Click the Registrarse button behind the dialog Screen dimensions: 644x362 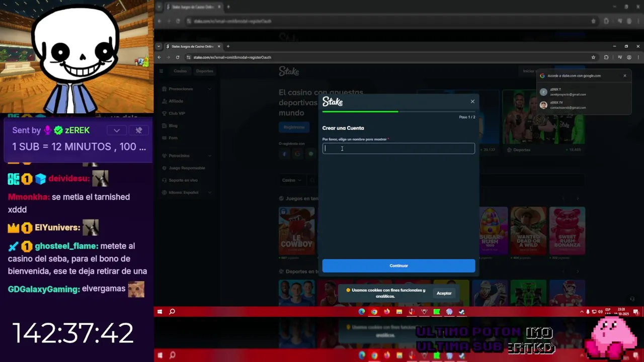click(294, 127)
